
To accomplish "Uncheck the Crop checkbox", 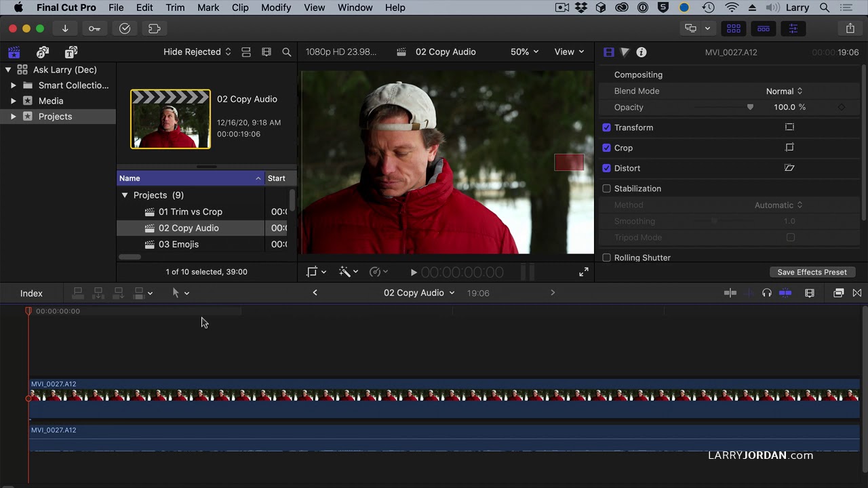I will (607, 148).
